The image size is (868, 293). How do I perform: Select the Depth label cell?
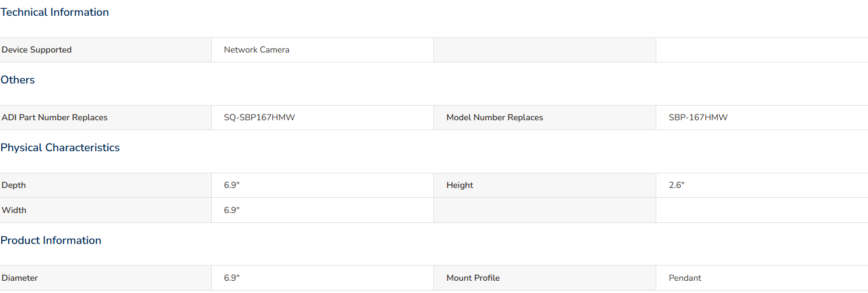106,186
